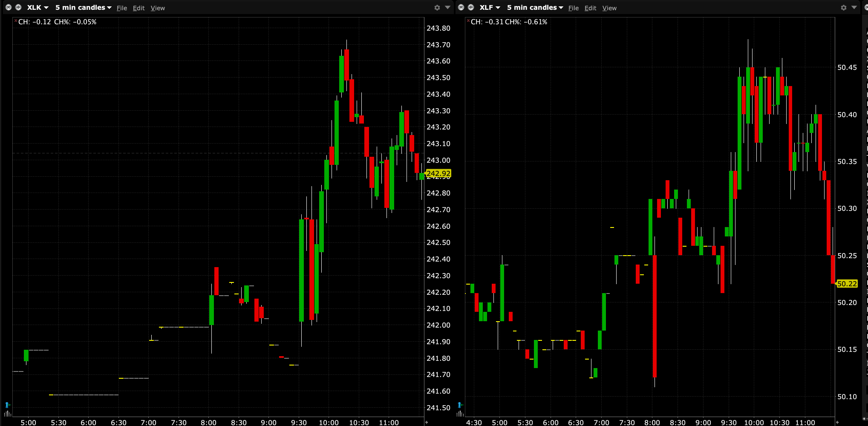Remove the XLK CH label with red x
This screenshot has width=868, height=426.
16,20
